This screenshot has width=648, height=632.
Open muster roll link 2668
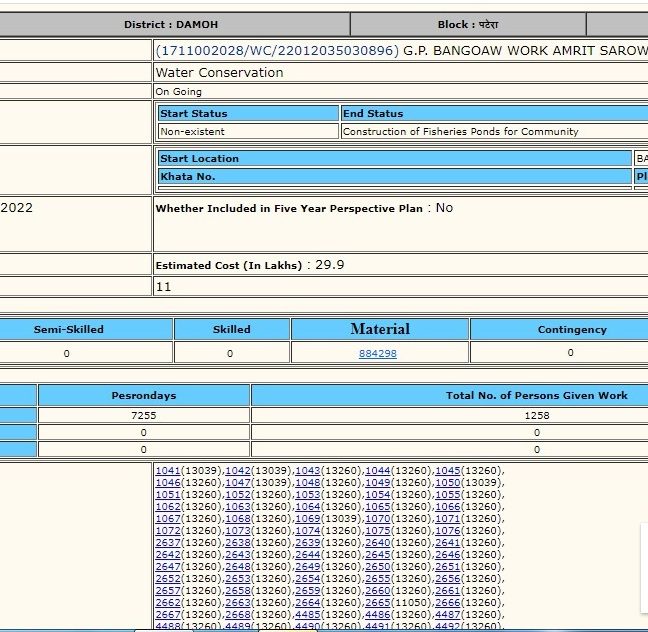(x=238, y=614)
